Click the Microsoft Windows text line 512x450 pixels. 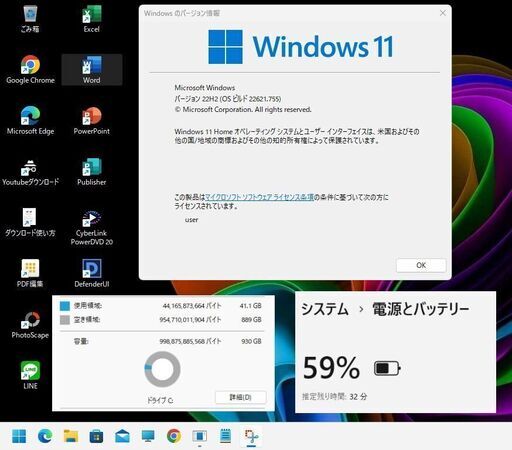[205, 88]
